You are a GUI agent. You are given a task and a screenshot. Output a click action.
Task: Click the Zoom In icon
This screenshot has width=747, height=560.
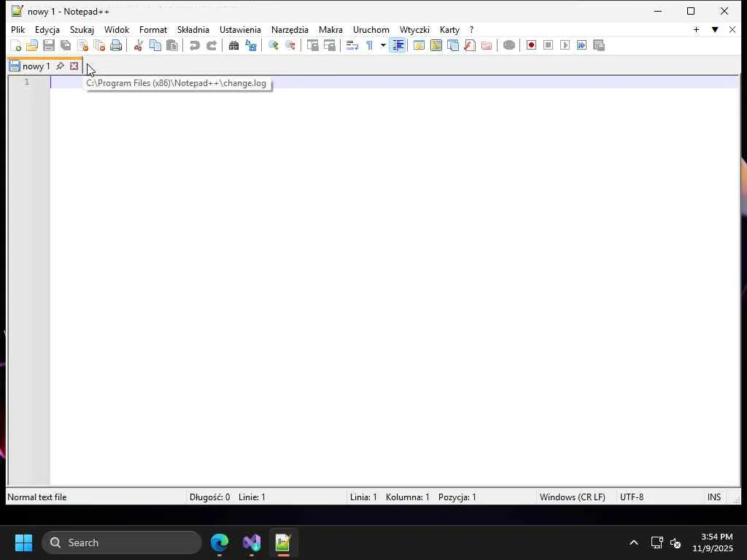pos(273,46)
